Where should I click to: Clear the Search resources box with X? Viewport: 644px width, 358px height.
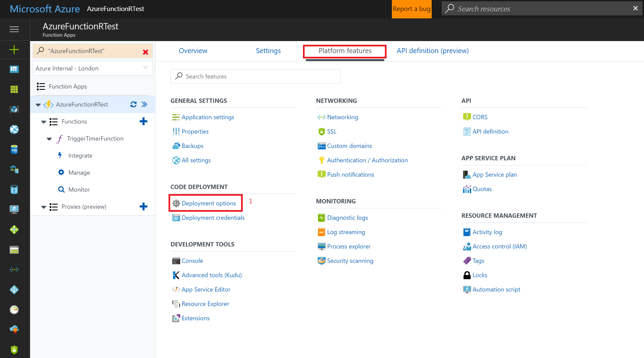pos(635,8)
